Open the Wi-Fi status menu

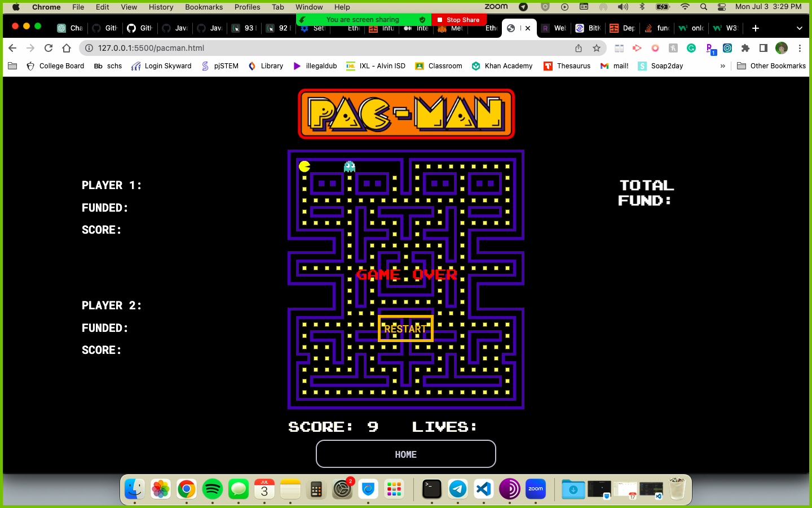pyautogui.click(x=685, y=7)
